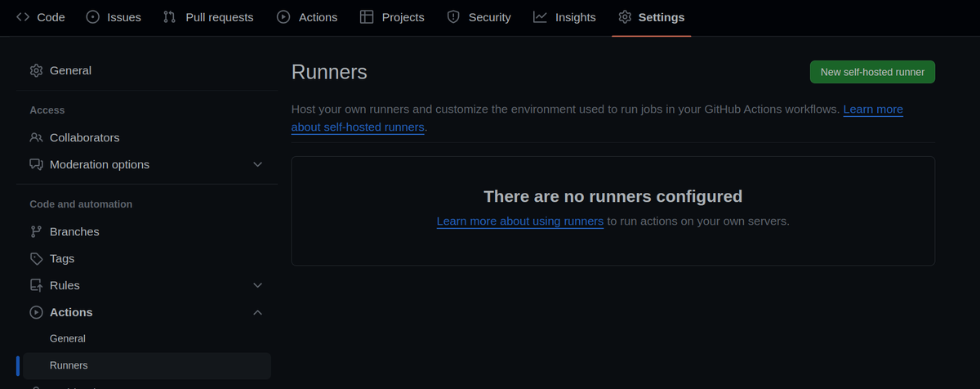This screenshot has width=980, height=389.
Task: Click the Branches git-branch icon
Action: click(x=36, y=231)
